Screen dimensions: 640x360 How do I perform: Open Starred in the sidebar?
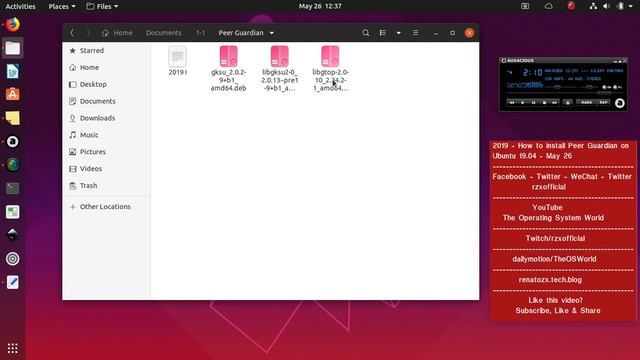coord(106,51)
